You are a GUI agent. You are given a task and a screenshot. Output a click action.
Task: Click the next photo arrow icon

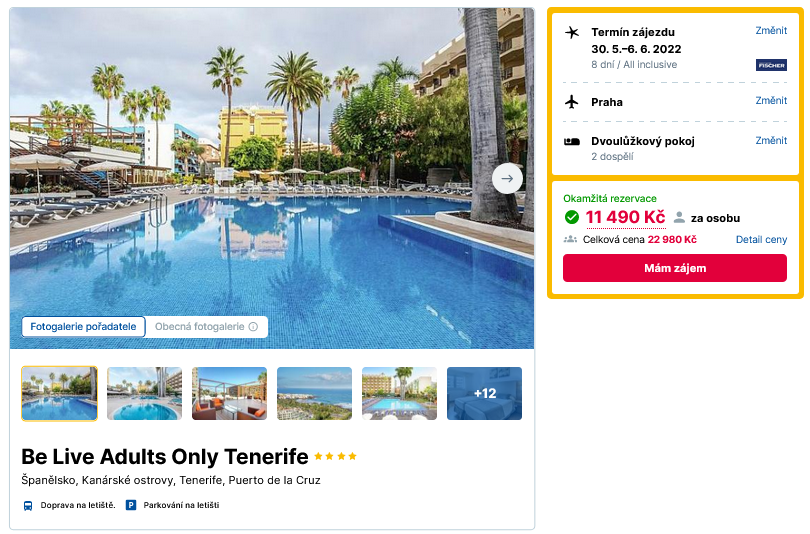click(x=507, y=179)
